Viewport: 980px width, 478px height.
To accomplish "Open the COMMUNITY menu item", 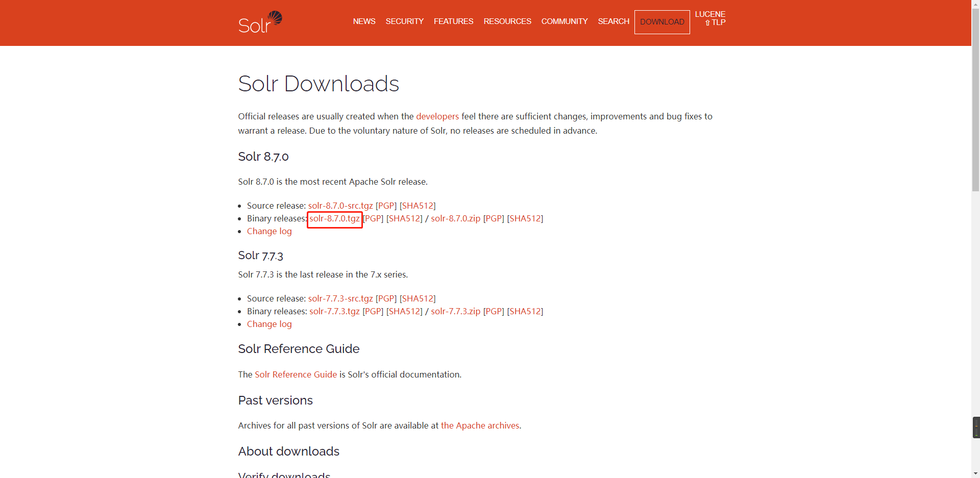I will tap(565, 21).
